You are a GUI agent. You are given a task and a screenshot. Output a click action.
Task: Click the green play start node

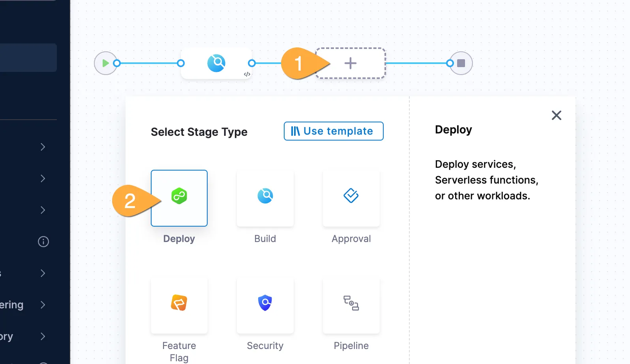pos(105,63)
